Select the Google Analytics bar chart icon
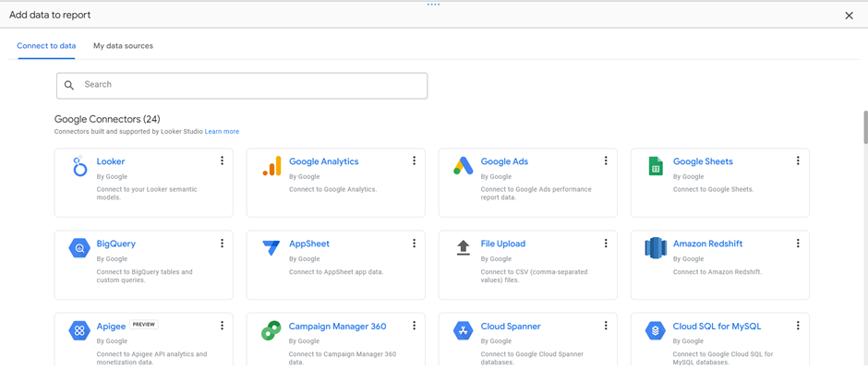Screen dimensions: 868x369 (271, 167)
